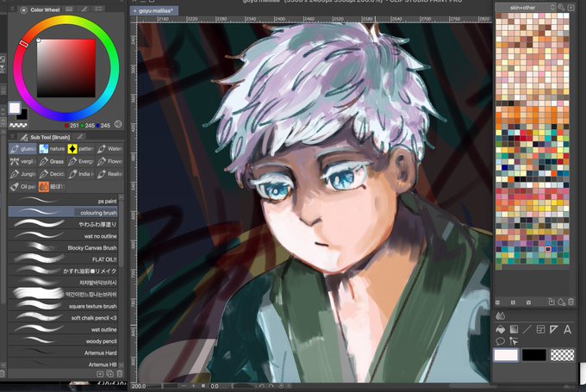Switch to Color Wheel tab

click(x=41, y=9)
